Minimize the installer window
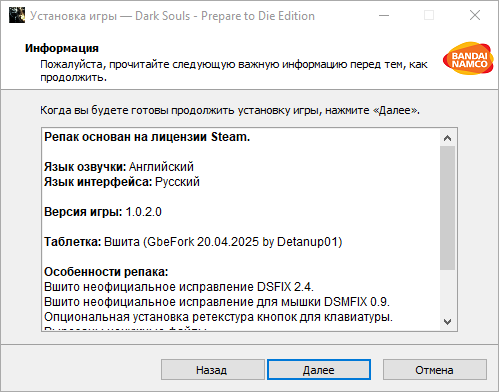 click(384, 15)
